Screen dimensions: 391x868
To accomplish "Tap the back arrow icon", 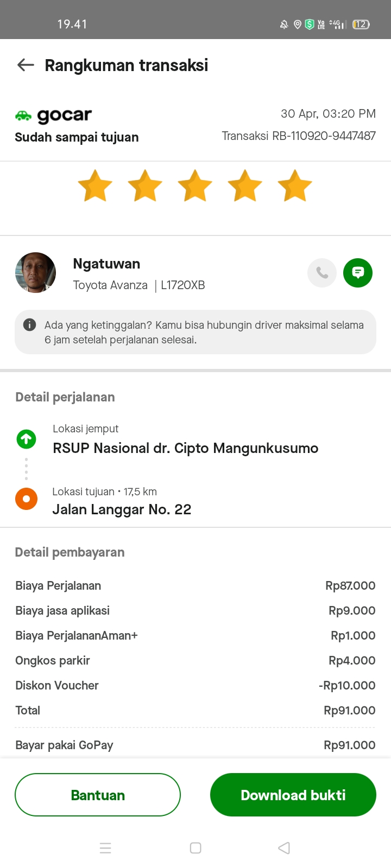I will 26,65.
